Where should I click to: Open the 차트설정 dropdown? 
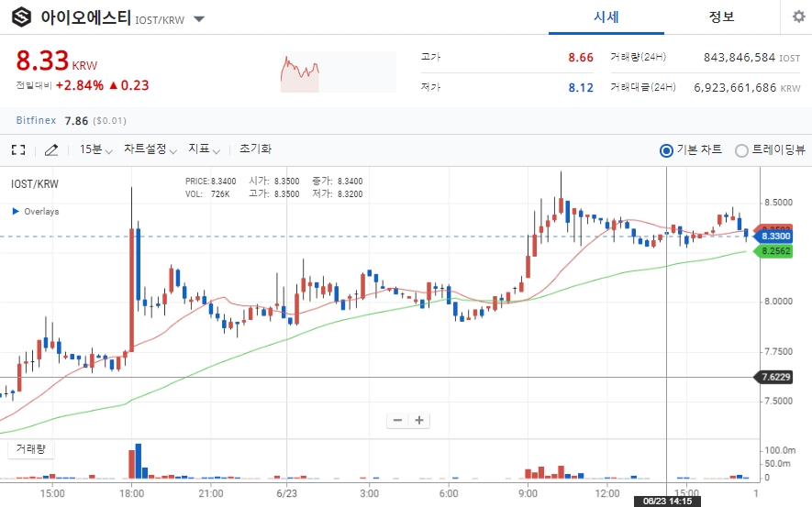pyautogui.click(x=150, y=149)
